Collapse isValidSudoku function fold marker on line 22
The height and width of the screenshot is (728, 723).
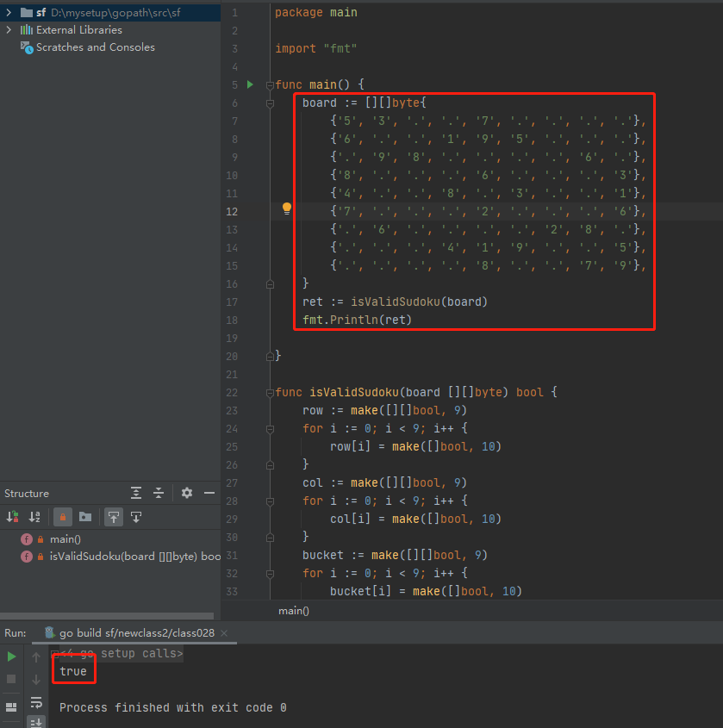click(x=270, y=393)
